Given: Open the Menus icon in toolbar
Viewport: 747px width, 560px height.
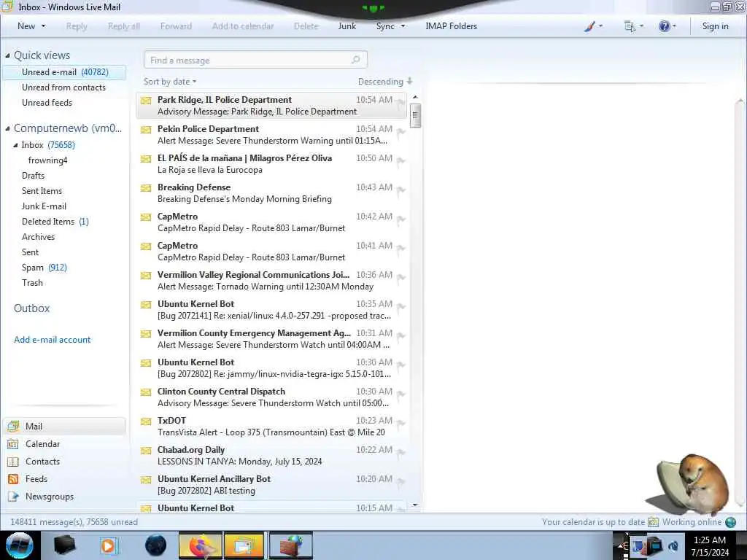Looking at the screenshot, I should [630, 27].
